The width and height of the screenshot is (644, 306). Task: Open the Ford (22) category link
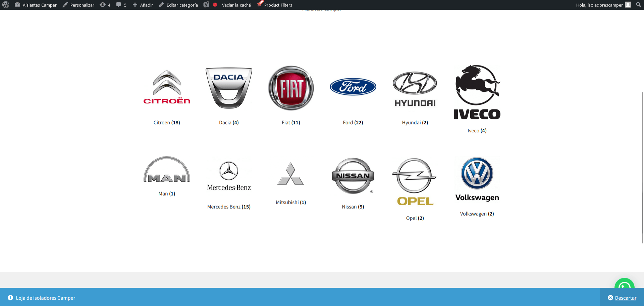(x=353, y=123)
